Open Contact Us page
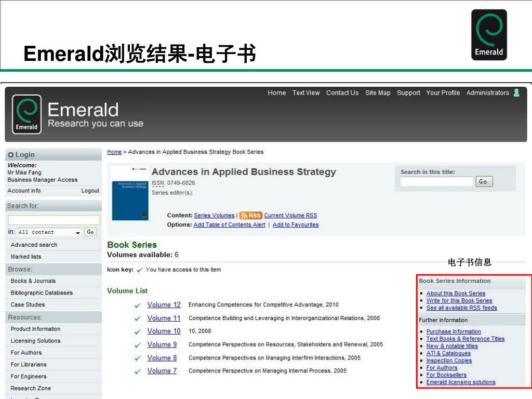Screen dimensions: 532x399 click(x=342, y=92)
